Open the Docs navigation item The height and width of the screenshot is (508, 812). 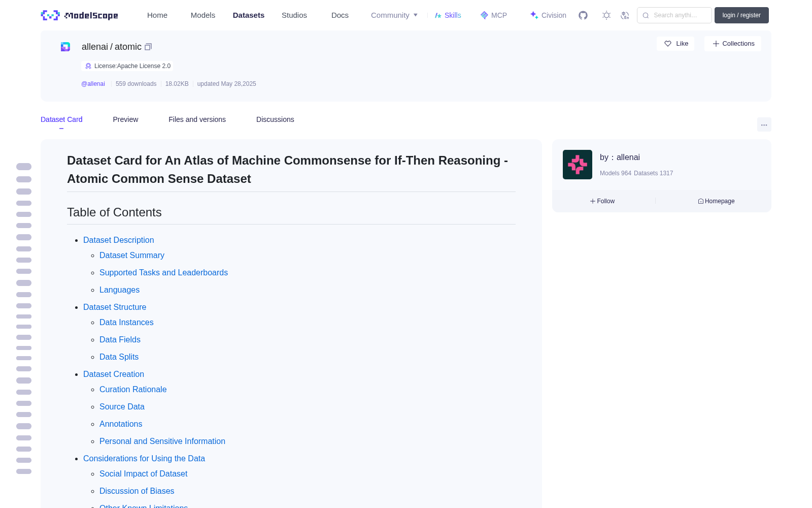(x=340, y=15)
